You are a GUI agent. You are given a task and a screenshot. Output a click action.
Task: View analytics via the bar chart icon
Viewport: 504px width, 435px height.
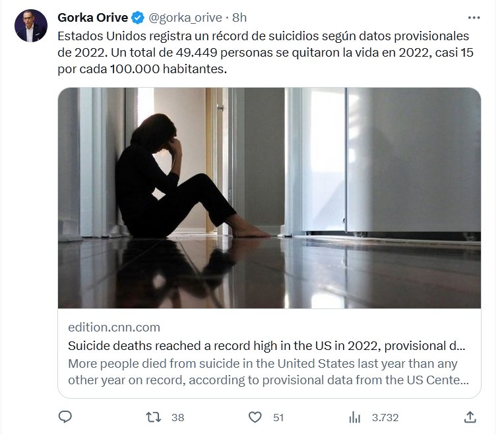point(355,417)
